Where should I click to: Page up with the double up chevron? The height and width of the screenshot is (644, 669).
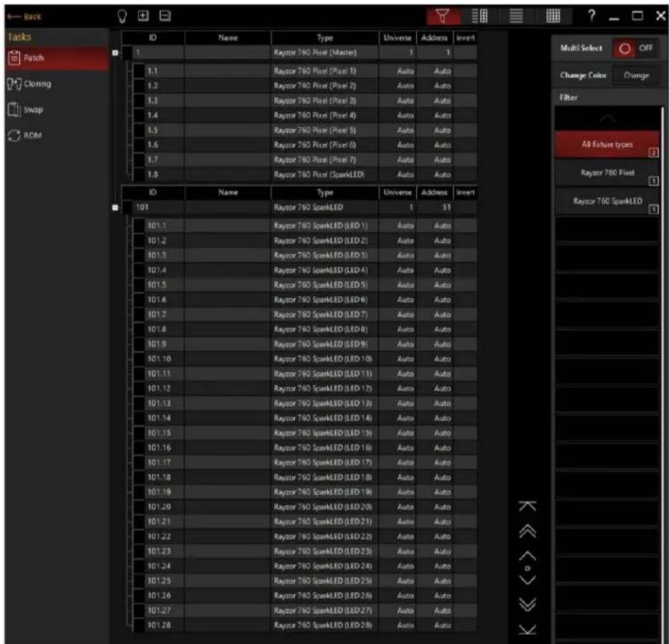(x=528, y=531)
